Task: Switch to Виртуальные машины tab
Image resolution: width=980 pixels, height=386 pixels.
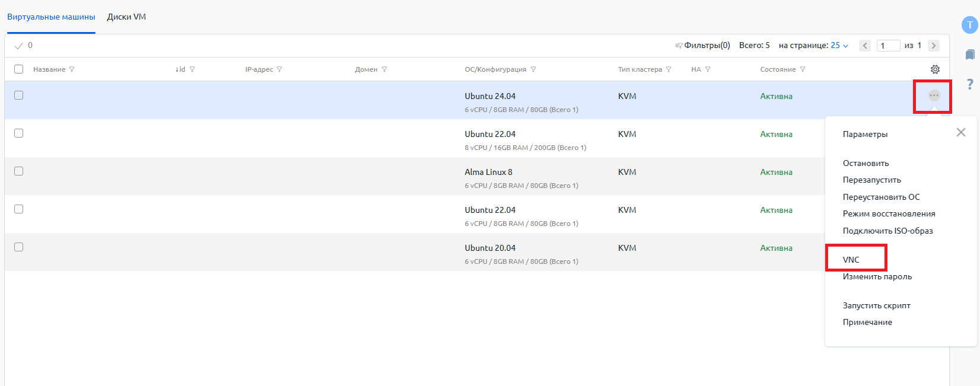Action: 51,17
